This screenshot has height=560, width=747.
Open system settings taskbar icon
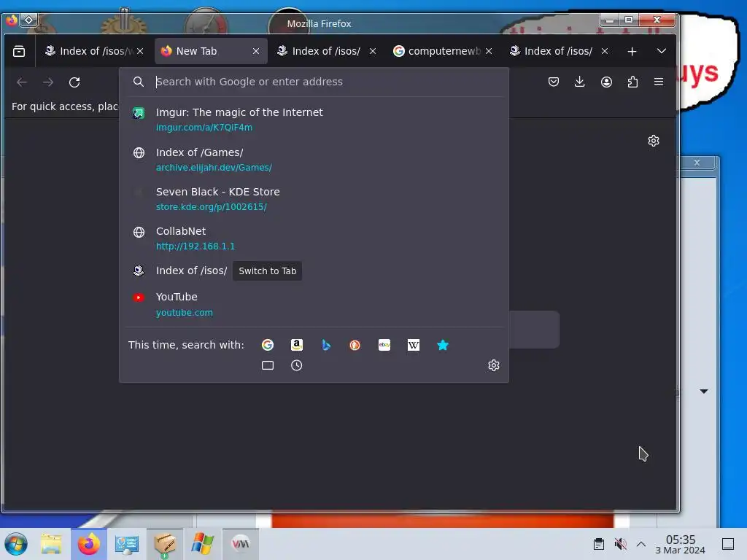pyautogui.click(x=127, y=544)
